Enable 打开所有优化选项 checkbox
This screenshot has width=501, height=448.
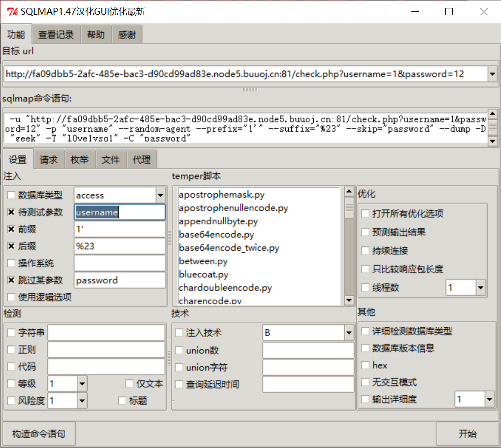[365, 213]
